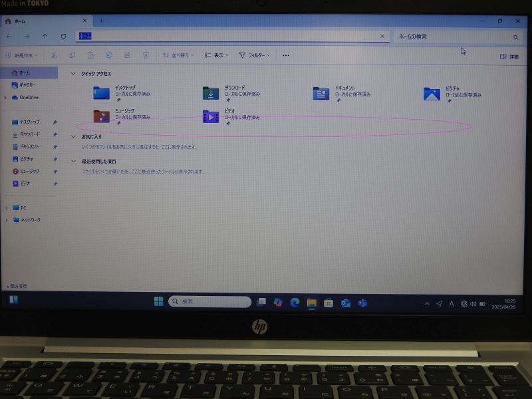The width and height of the screenshot is (532, 399).
Task: Add a new tab with plus button
Action: coord(102,21)
